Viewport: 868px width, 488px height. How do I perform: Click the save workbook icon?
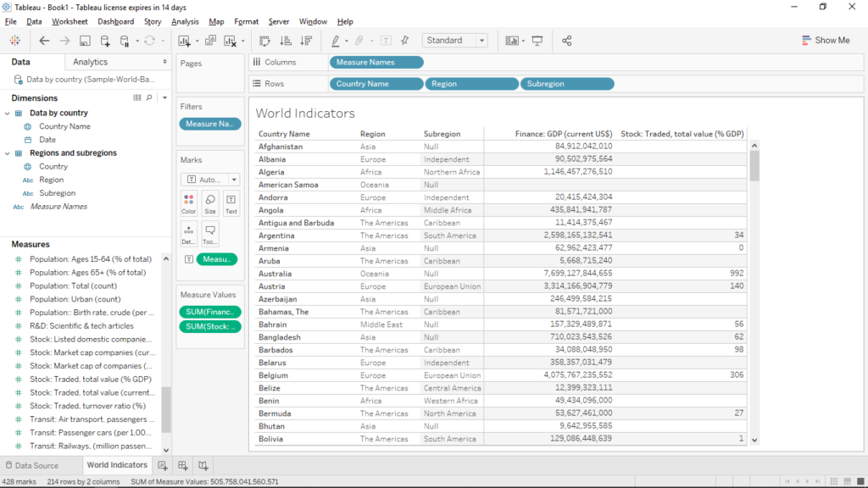pos(85,40)
